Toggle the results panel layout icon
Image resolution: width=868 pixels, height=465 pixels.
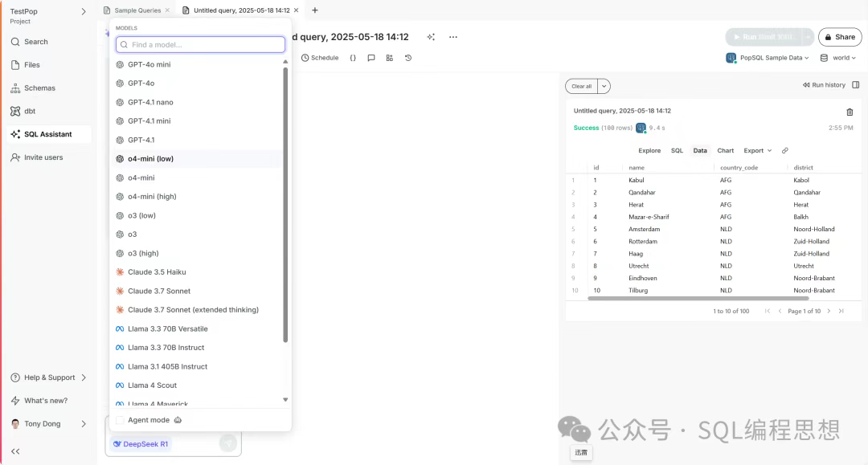click(x=856, y=85)
